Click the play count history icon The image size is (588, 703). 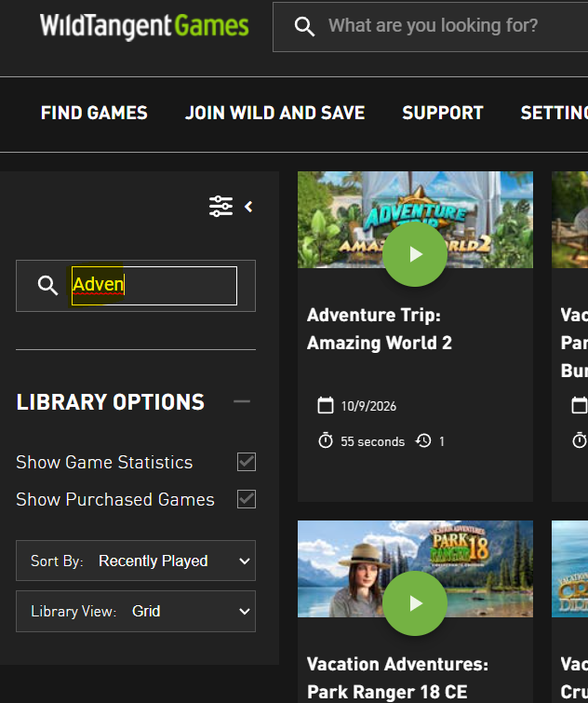click(x=423, y=441)
